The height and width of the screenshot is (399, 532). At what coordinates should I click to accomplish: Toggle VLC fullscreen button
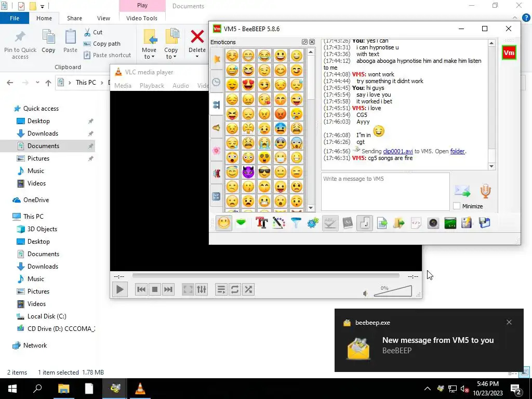tap(188, 289)
